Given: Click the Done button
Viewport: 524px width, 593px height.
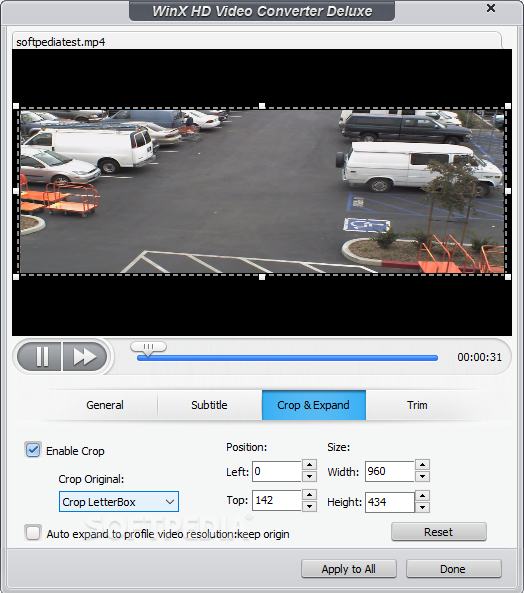Looking at the screenshot, I should point(454,569).
